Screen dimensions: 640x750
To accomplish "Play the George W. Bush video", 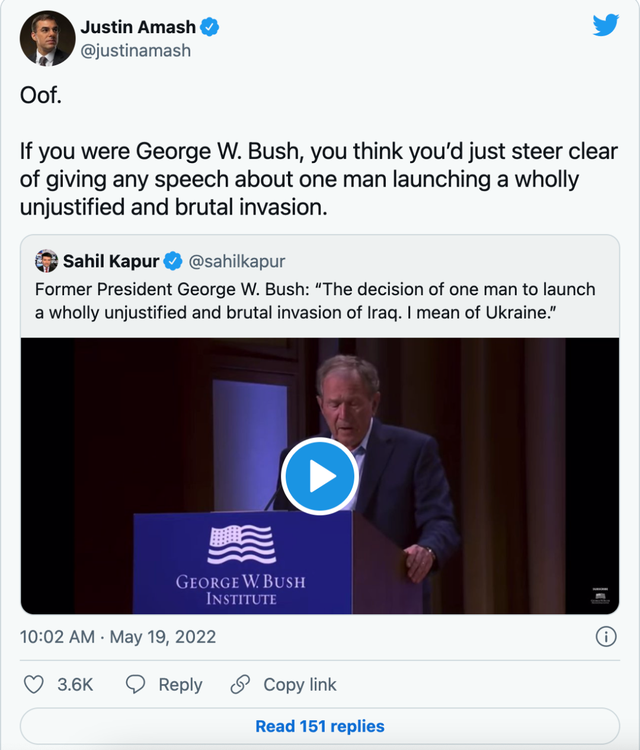I will click(319, 476).
